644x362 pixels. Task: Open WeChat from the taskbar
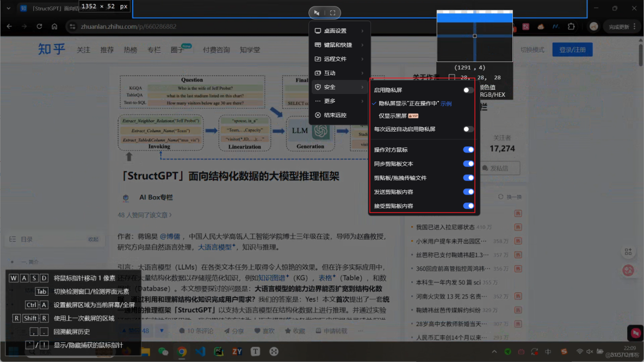point(163,352)
